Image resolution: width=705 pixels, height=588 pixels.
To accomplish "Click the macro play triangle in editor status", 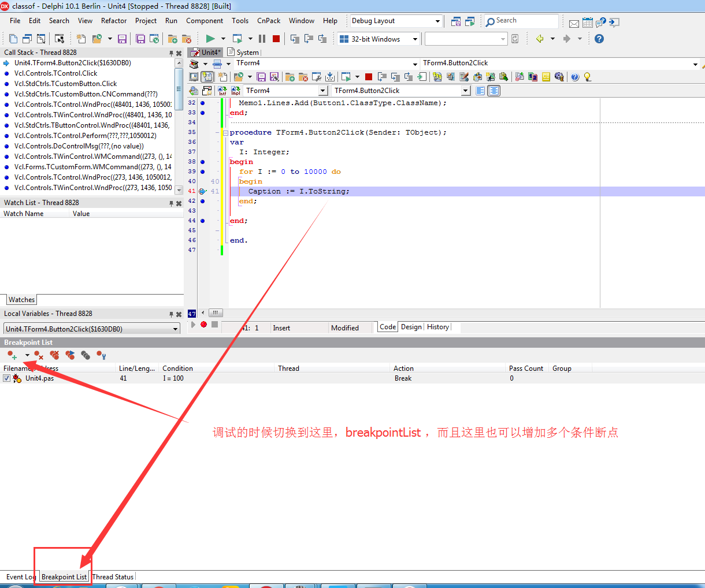I will pyautogui.click(x=193, y=325).
